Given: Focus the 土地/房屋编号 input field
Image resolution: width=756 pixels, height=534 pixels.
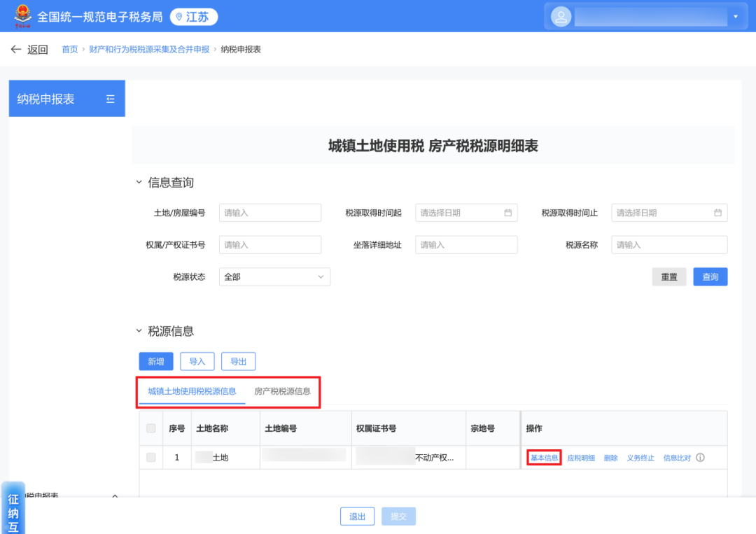Looking at the screenshot, I should pyautogui.click(x=270, y=213).
